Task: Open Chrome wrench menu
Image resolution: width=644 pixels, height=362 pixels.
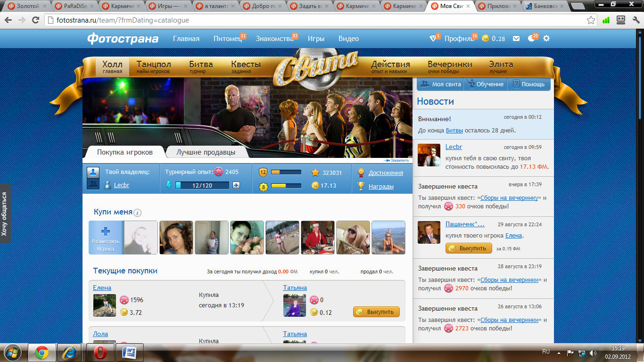Action: tap(635, 20)
